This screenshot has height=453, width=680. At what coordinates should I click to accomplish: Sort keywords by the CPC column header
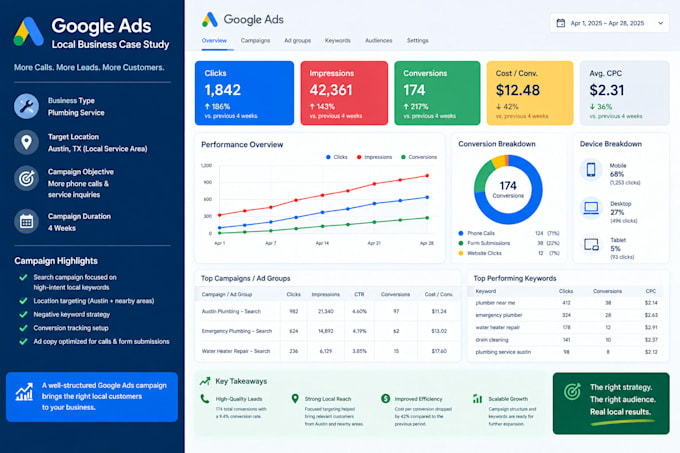click(x=651, y=291)
